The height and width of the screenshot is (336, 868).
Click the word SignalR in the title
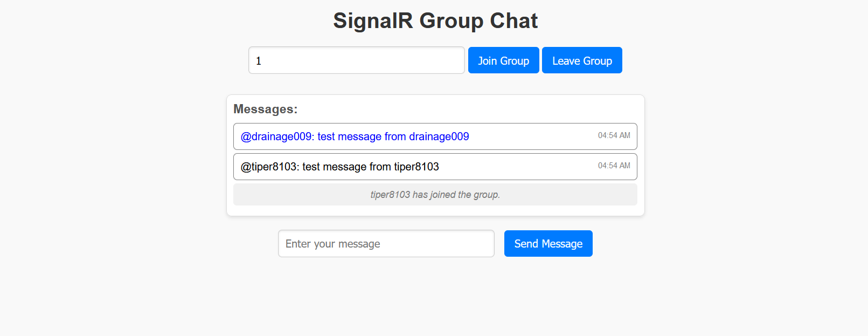pos(373,21)
